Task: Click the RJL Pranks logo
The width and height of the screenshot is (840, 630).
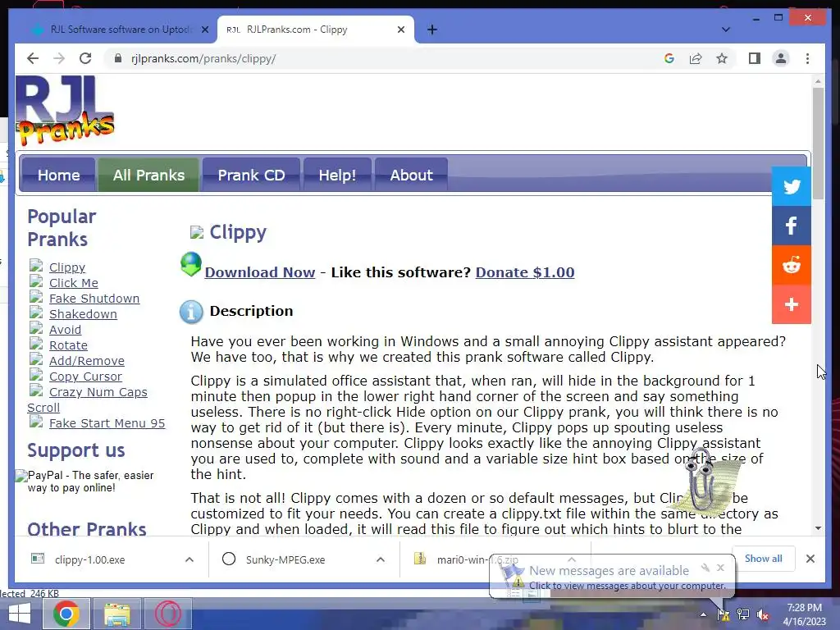Action: tap(65, 111)
